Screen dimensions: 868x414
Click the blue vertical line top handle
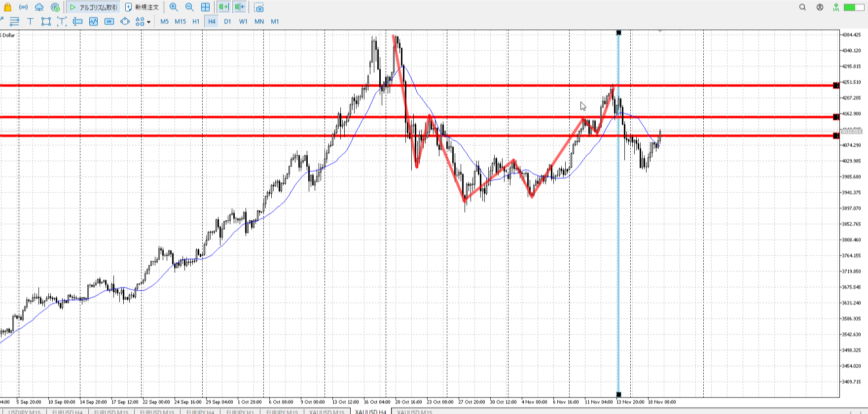coord(618,33)
